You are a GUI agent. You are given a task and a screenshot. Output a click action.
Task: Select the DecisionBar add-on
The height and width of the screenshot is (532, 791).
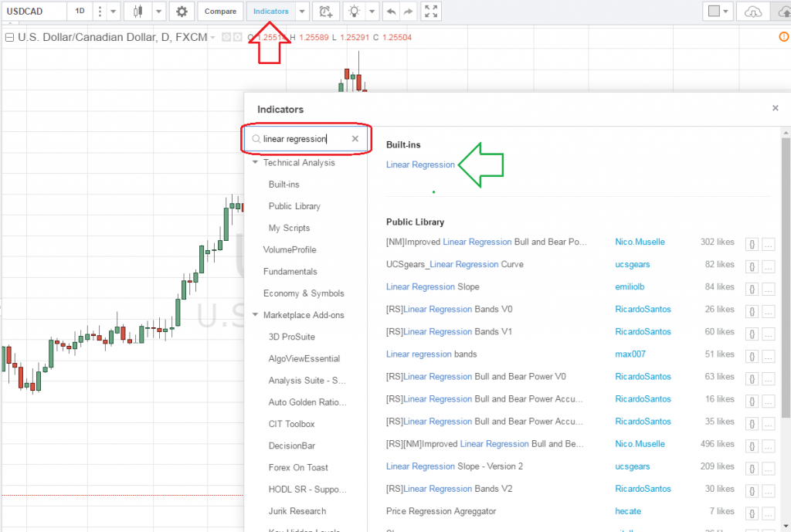pyautogui.click(x=291, y=446)
